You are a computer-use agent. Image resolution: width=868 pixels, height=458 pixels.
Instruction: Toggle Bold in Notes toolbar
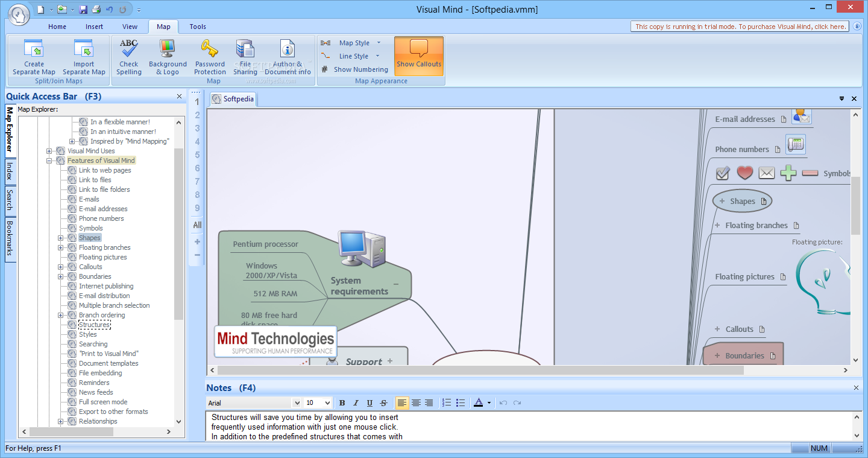tap(342, 402)
